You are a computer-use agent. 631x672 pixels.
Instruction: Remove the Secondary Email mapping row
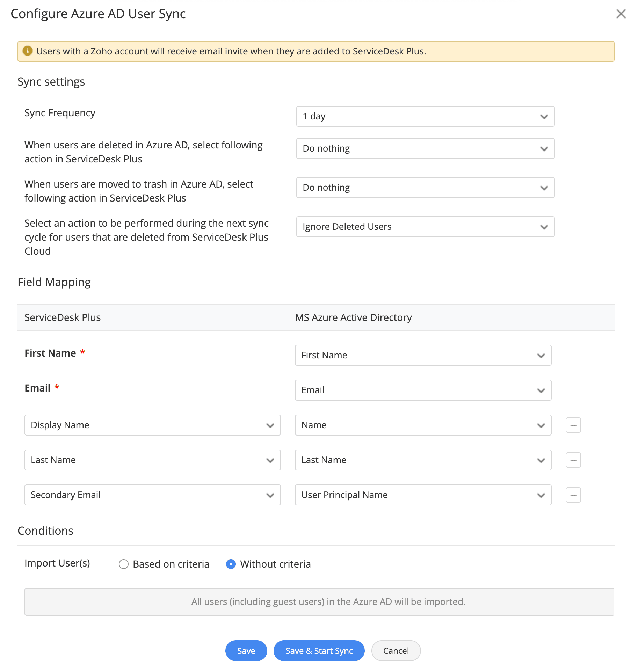(573, 495)
